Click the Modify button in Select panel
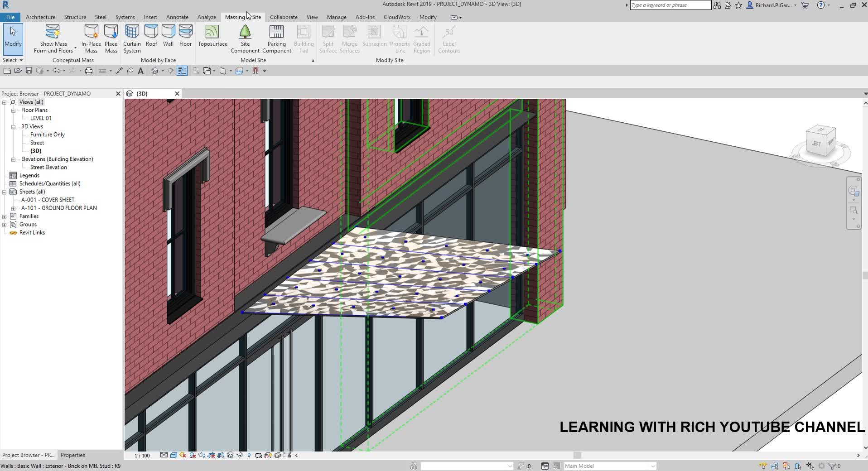 (x=13, y=38)
